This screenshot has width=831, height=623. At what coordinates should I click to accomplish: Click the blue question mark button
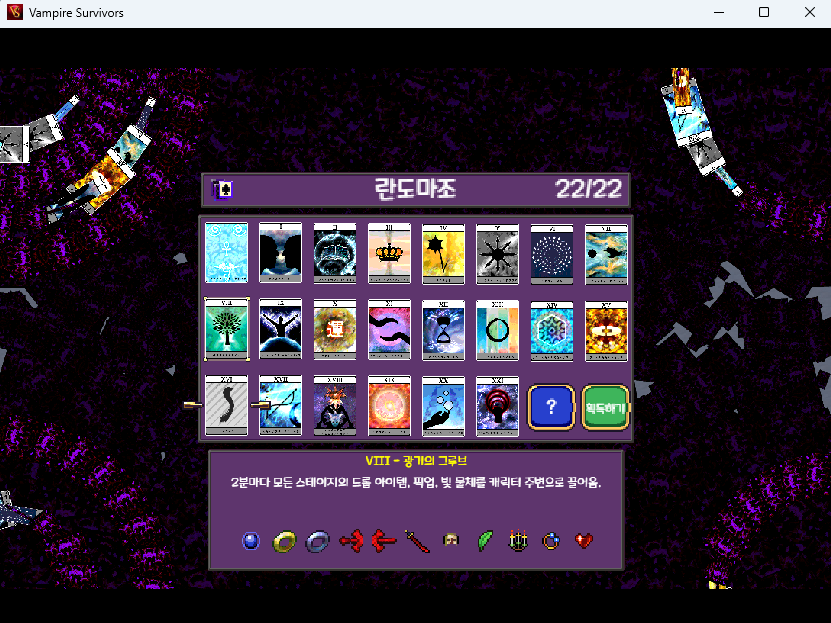(x=551, y=407)
